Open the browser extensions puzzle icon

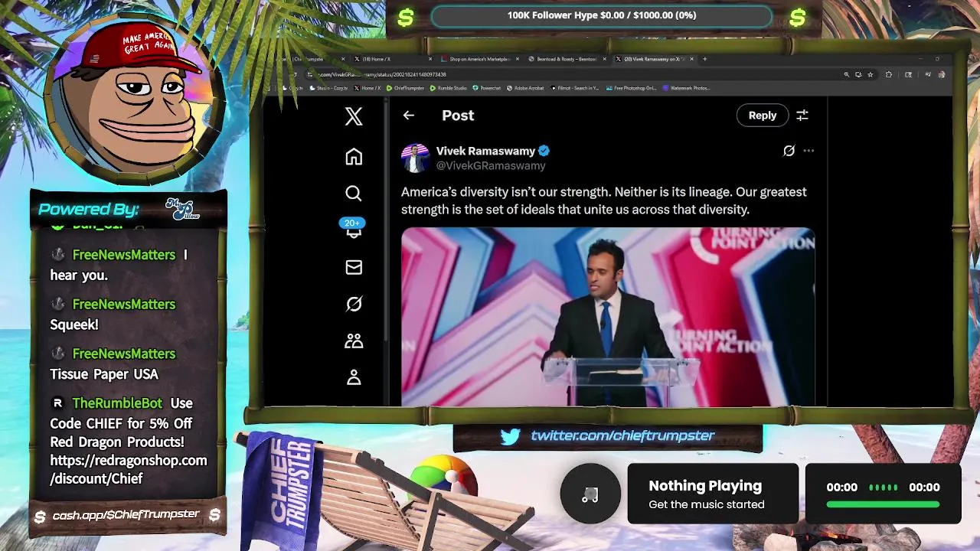(889, 74)
